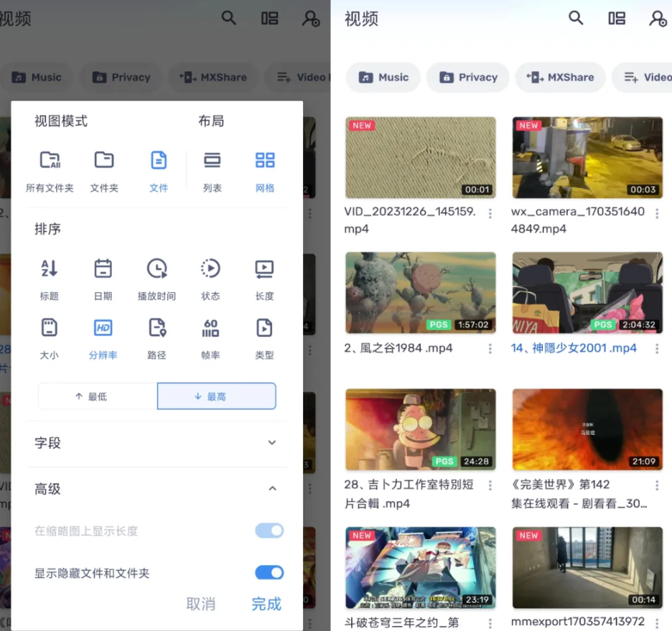Image resolution: width=672 pixels, height=631 pixels.
Task: Open the MXShare chip in right panel
Action: coord(560,78)
